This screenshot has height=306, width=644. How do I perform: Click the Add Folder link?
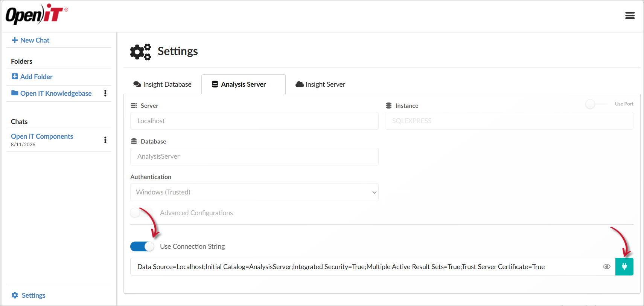coord(37,77)
